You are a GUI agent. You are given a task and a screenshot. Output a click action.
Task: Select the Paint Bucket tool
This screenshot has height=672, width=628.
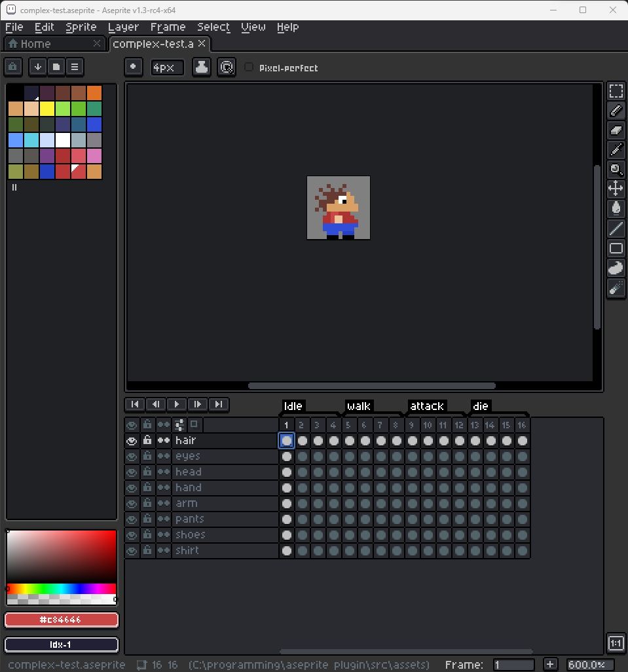tap(616, 208)
